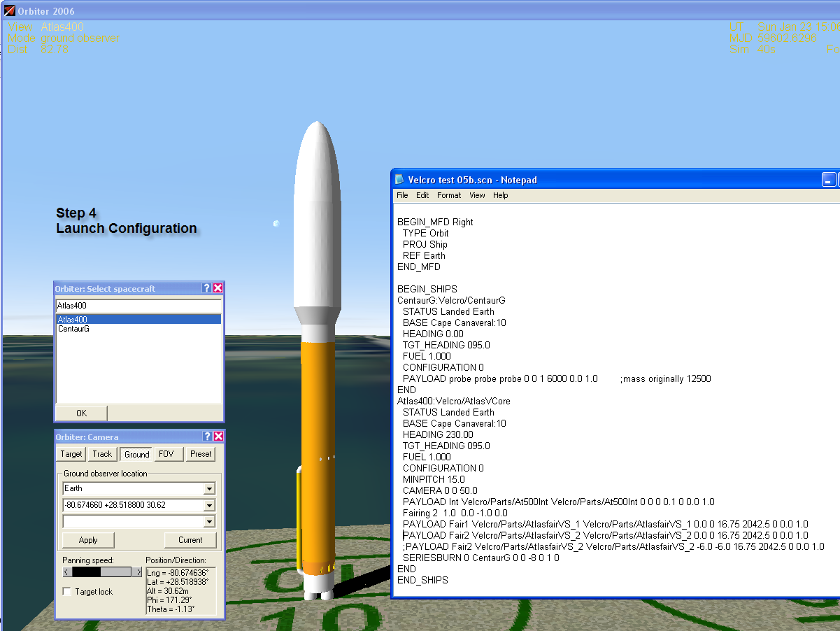Click the PAYLOAD Fair1 line in Notepad
840x631 pixels.
(606, 524)
